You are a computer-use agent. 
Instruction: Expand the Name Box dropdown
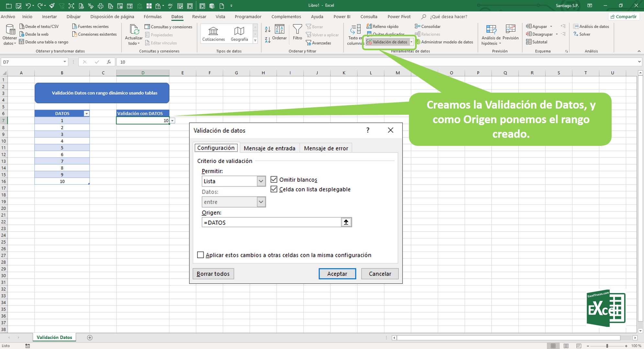click(65, 62)
